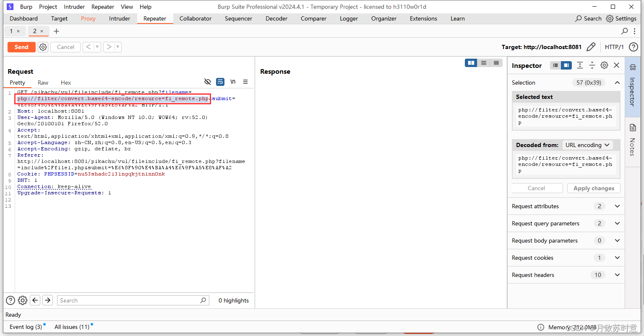
Task: Close Repeater tab 1
Action: pos(18,31)
